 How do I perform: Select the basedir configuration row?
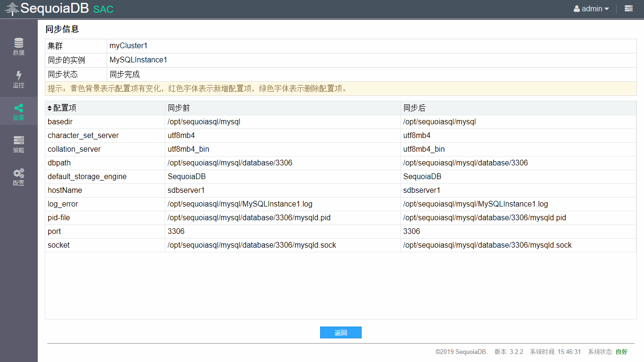click(60, 122)
